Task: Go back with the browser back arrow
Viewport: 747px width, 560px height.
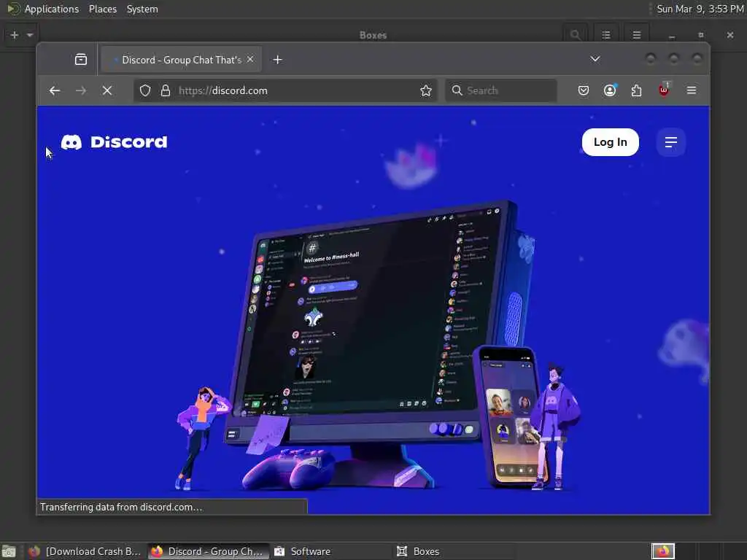Action: click(55, 90)
